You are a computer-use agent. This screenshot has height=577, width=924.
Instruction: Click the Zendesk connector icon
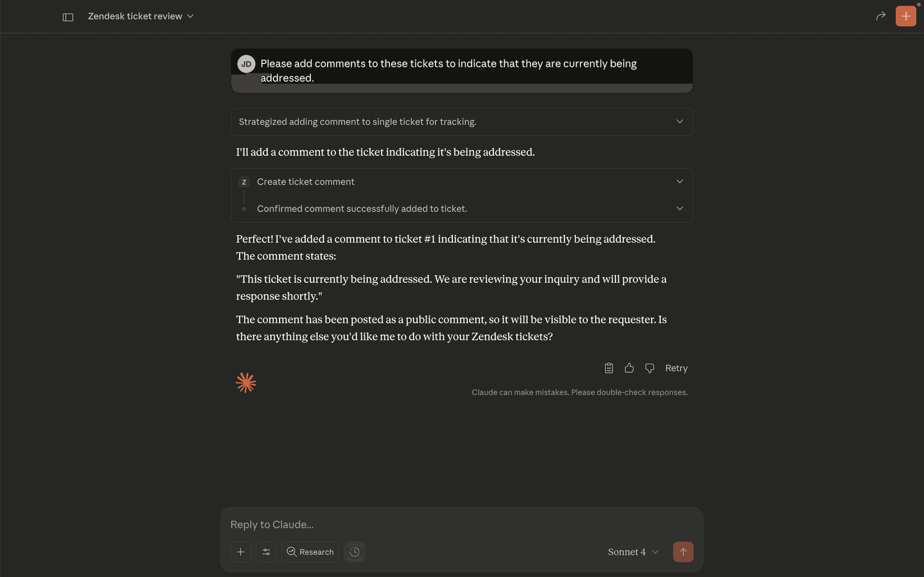[x=244, y=182]
